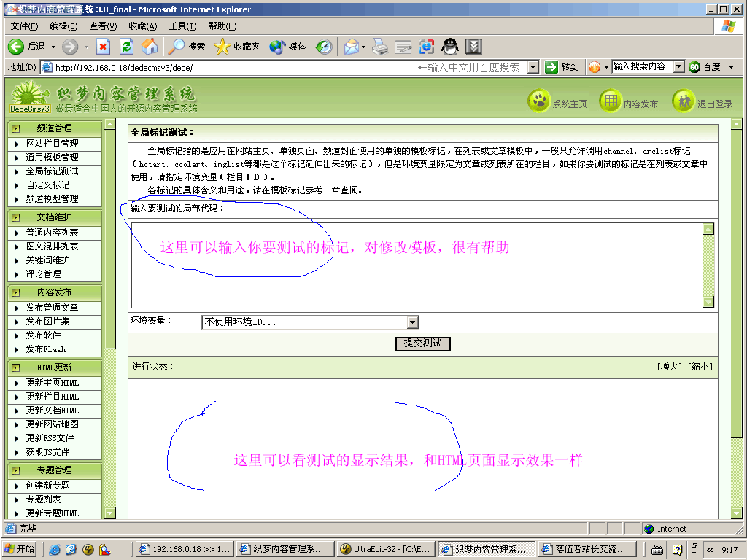The height and width of the screenshot is (560, 747).
Task: Click the [增大] enlarge result area link
Action: point(670,367)
